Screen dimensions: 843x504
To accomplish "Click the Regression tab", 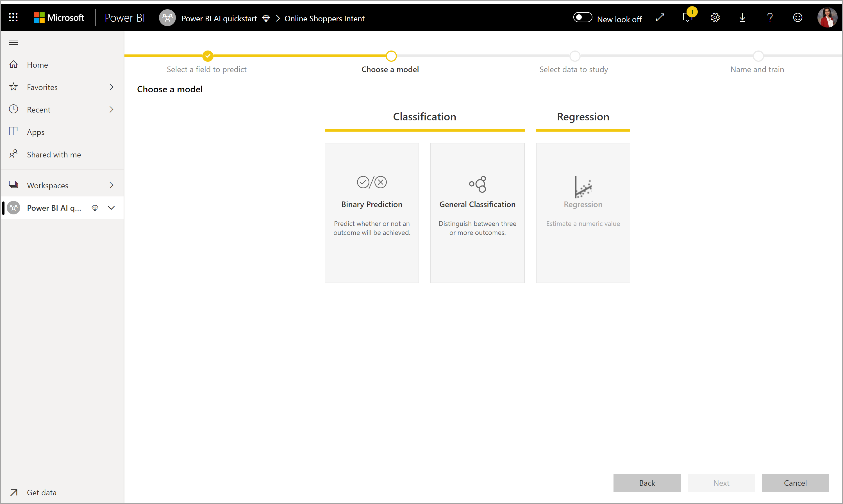I will 582,116.
